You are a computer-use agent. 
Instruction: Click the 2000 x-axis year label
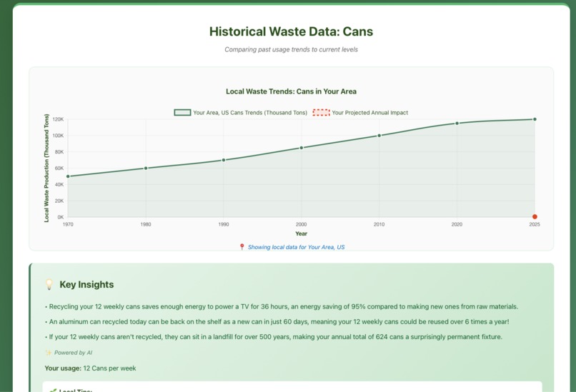[x=302, y=224]
